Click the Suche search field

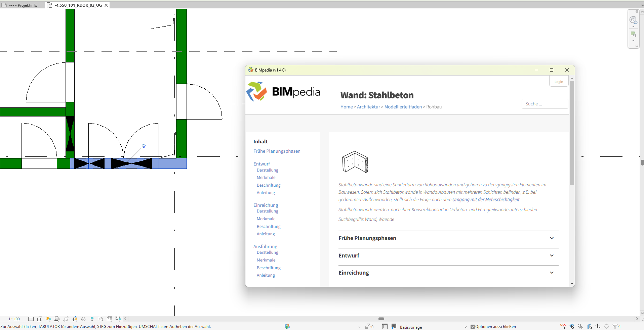pos(544,104)
